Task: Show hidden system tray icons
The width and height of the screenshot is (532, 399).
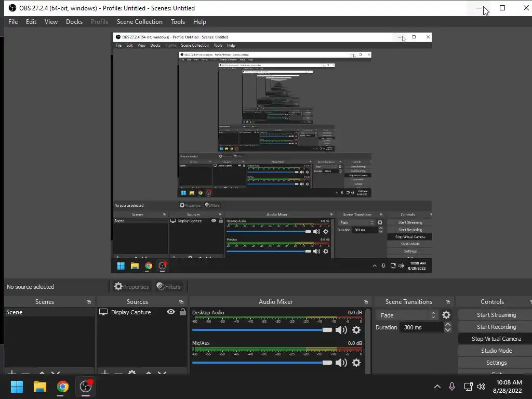Action: coord(437,387)
